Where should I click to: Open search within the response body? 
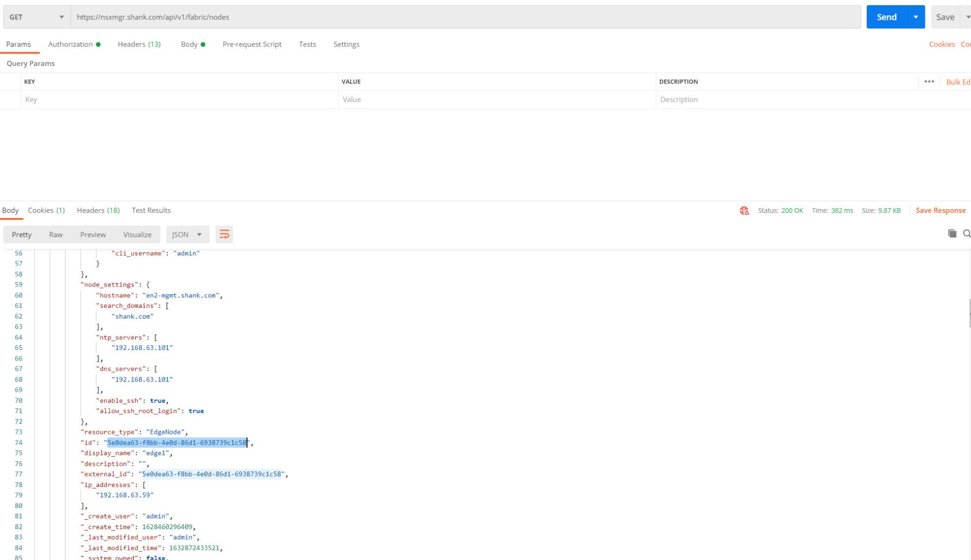(x=967, y=234)
